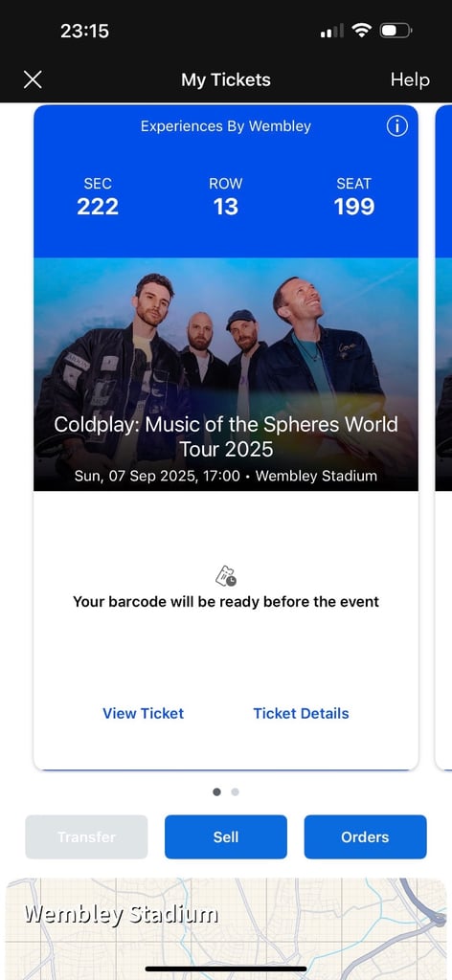
Task: Tap the Orders button
Action: point(365,836)
